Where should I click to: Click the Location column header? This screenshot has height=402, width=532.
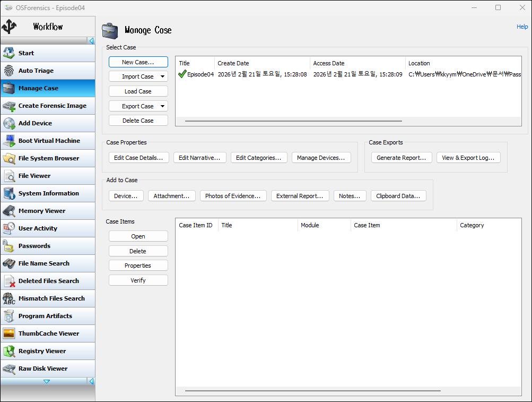tap(463, 63)
